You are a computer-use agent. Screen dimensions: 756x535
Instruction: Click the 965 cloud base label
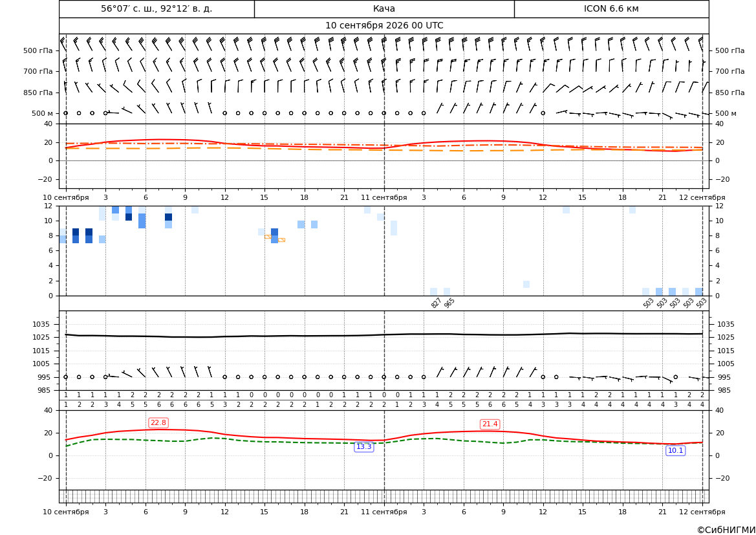[x=449, y=303]
